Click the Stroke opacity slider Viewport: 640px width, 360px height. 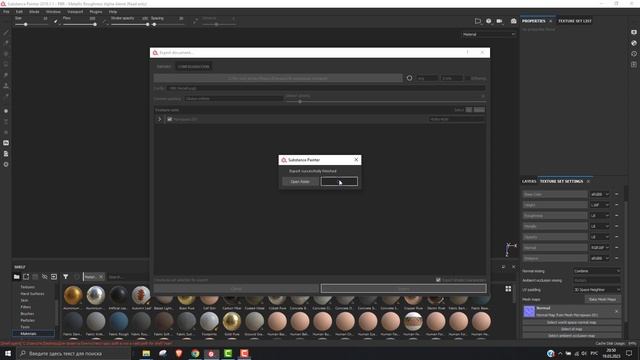point(129,24)
